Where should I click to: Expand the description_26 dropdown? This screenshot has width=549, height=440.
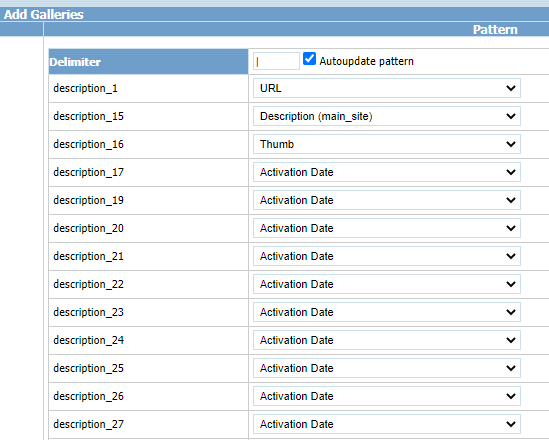(x=387, y=396)
